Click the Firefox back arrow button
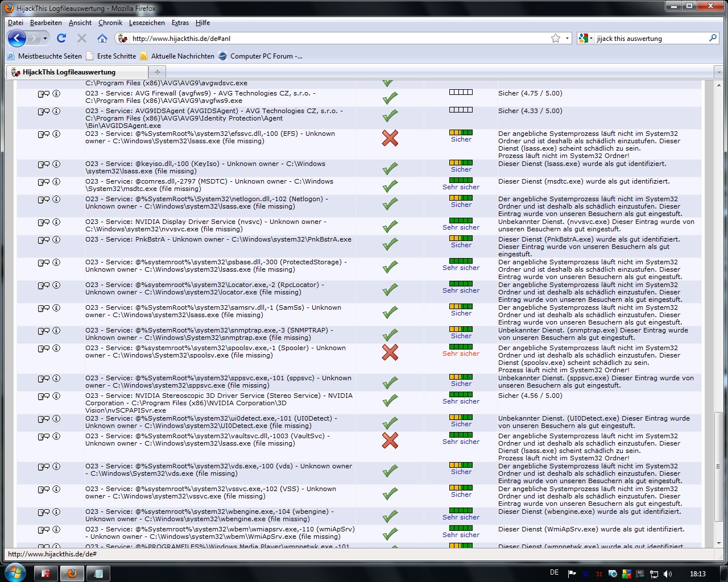 [x=17, y=39]
